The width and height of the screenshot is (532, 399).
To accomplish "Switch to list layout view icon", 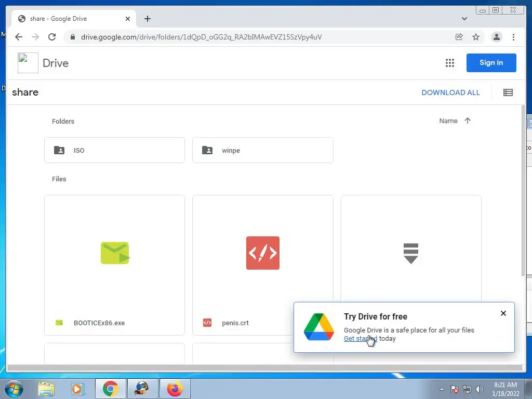I will pyautogui.click(x=508, y=92).
